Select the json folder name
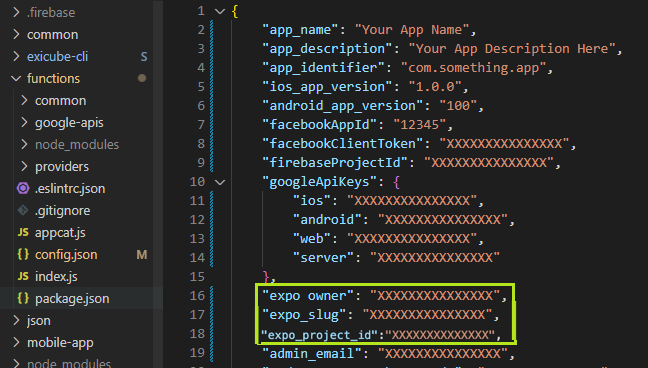648x368 pixels. (39, 321)
